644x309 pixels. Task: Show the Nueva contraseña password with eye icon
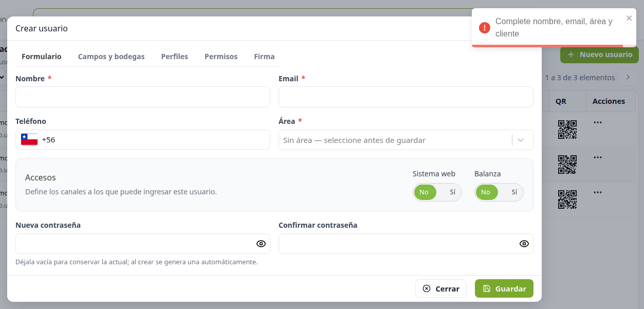pyautogui.click(x=261, y=244)
